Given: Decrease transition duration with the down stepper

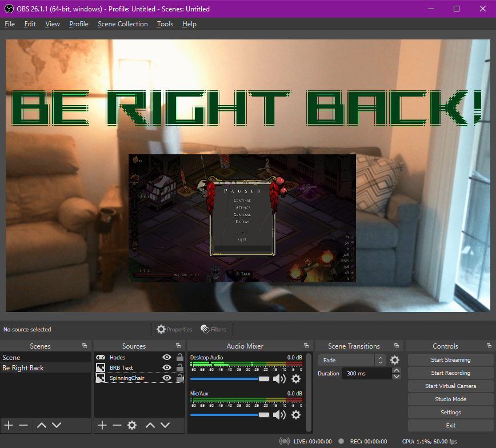Looking at the screenshot, I should pyautogui.click(x=396, y=377).
